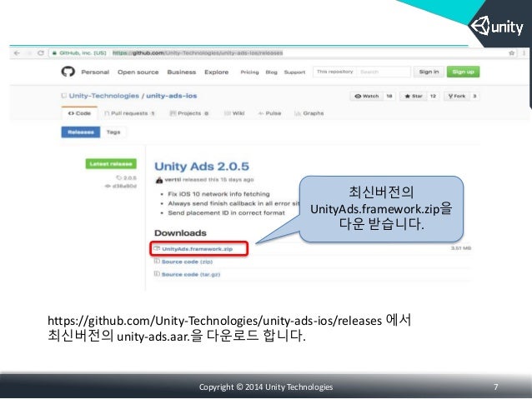
Task: Switch to the Wiki tab
Action: (x=234, y=113)
